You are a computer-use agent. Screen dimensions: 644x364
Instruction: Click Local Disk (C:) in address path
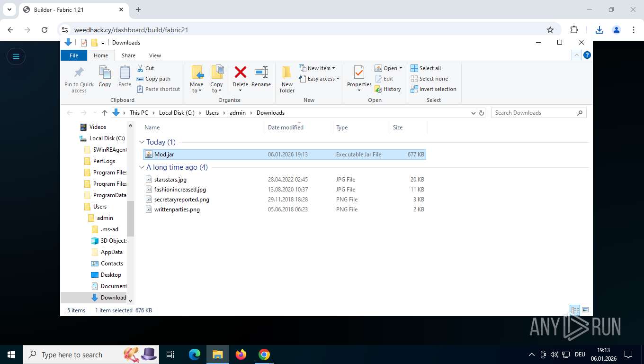tap(177, 113)
